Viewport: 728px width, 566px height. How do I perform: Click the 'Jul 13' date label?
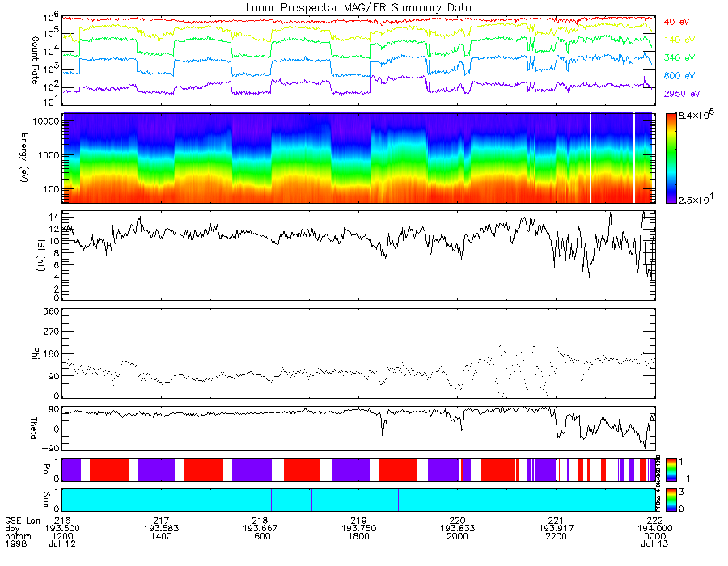pos(654,543)
